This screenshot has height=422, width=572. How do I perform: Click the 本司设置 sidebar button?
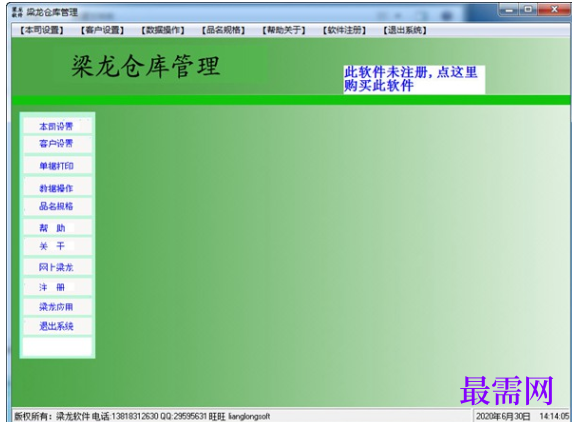57,126
